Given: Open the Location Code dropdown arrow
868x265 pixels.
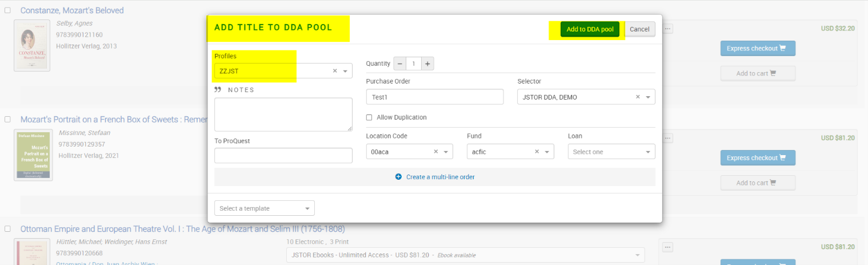Looking at the screenshot, I should click(x=446, y=152).
